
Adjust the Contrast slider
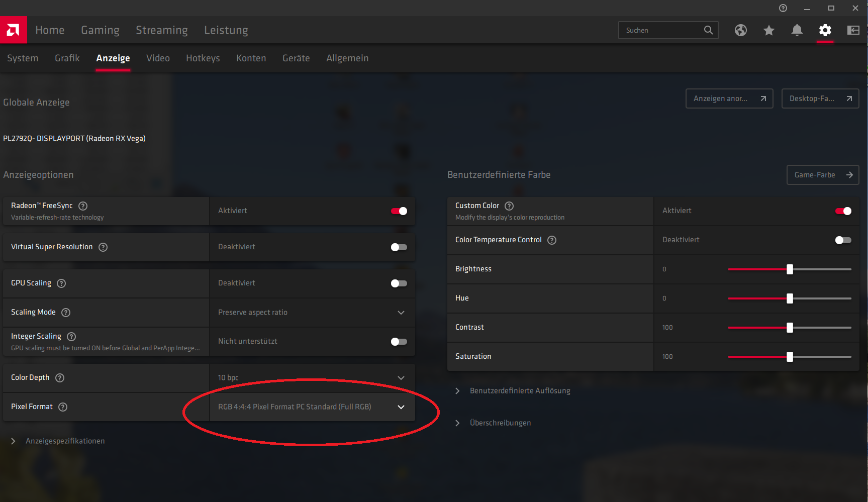790,328
